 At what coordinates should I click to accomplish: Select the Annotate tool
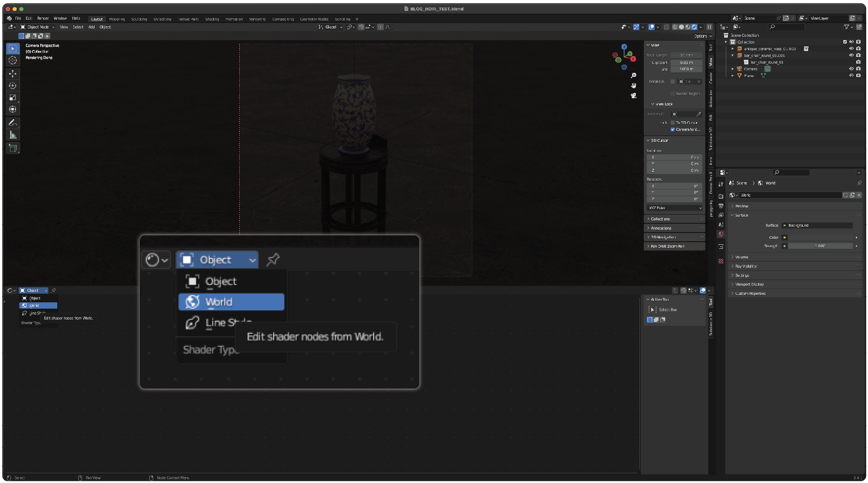pyautogui.click(x=13, y=123)
